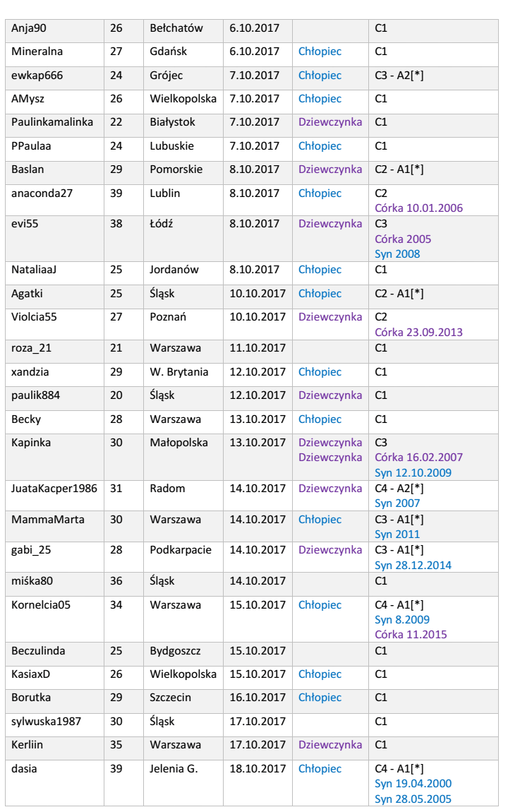The height and width of the screenshot is (812, 508).
Task: Click the Szczecin city cell
Action: click(x=172, y=698)
